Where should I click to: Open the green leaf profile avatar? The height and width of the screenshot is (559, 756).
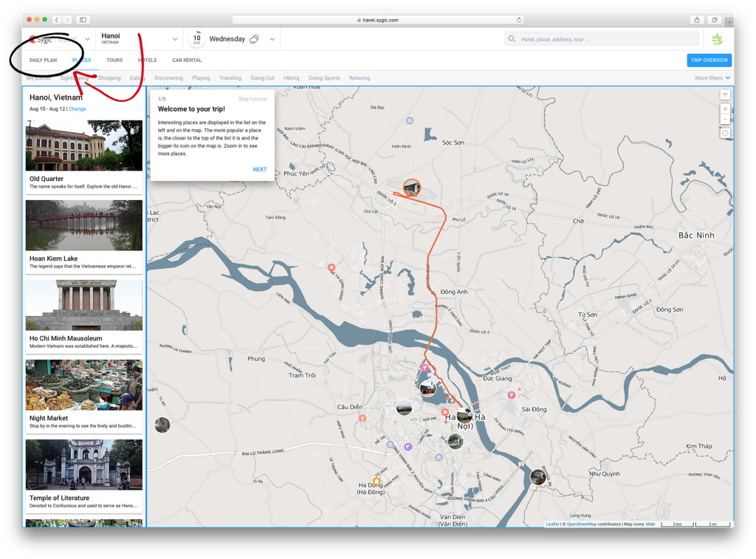point(718,39)
